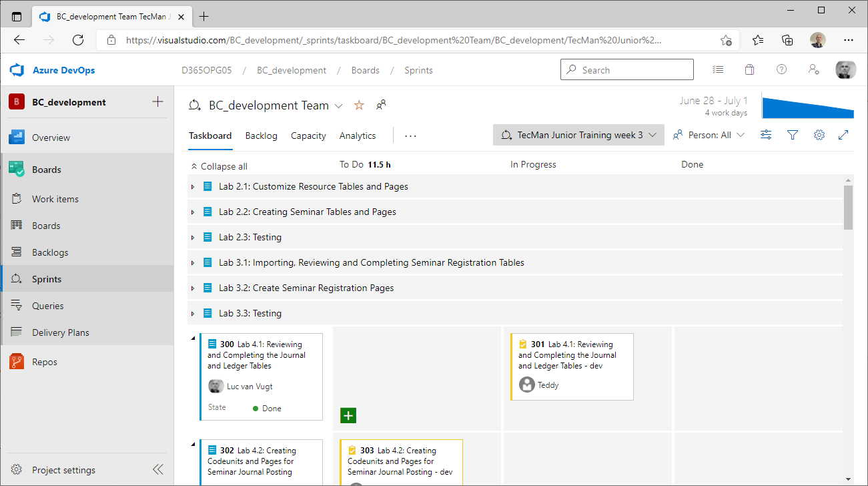Collapse the sidebar with double chevron icon
868x486 pixels.
point(157,469)
